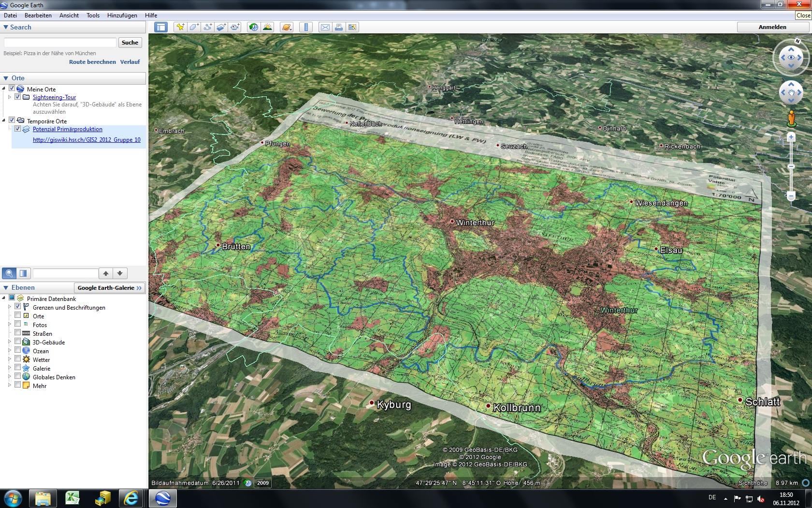The width and height of the screenshot is (812, 508).
Task: Open the ruler measuring tool
Action: coord(305,27)
